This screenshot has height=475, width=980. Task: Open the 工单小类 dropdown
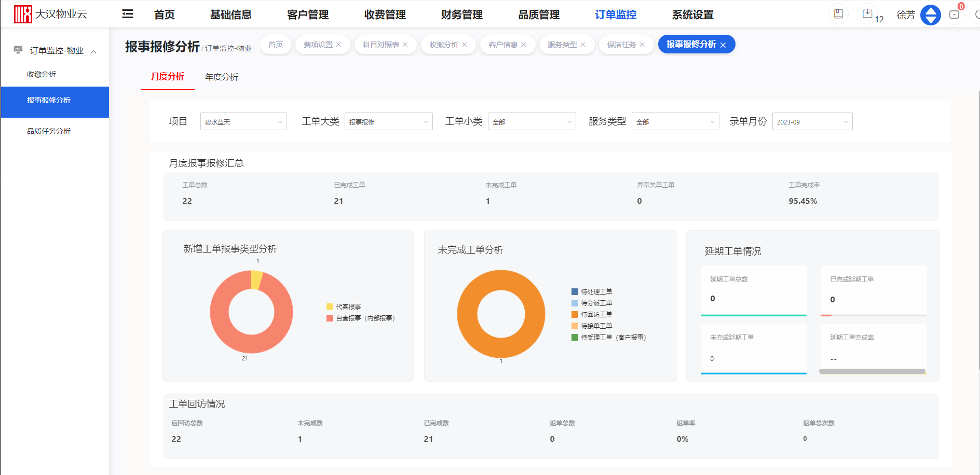pyautogui.click(x=532, y=121)
